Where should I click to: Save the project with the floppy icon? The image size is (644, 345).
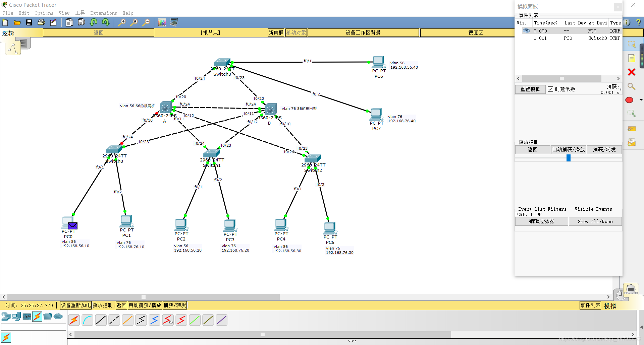tap(29, 22)
